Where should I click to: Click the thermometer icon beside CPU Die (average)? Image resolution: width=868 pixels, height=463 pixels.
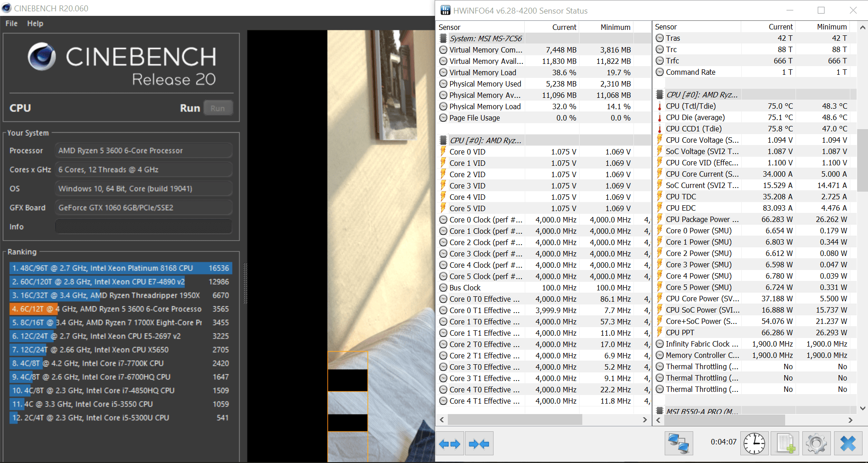pyautogui.click(x=660, y=117)
